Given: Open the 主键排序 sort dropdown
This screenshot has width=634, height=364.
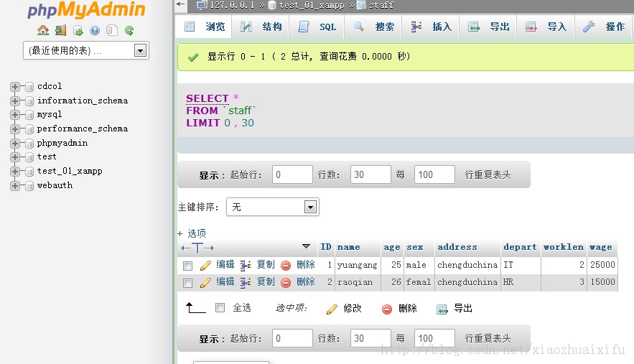Looking at the screenshot, I should pyautogui.click(x=273, y=207).
